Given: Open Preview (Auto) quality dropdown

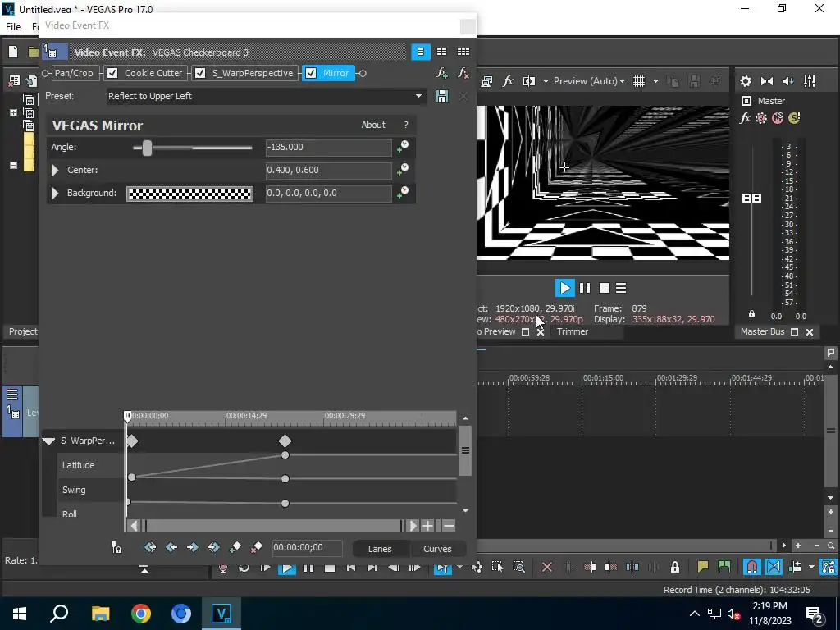Looking at the screenshot, I should pyautogui.click(x=589, y=81).
